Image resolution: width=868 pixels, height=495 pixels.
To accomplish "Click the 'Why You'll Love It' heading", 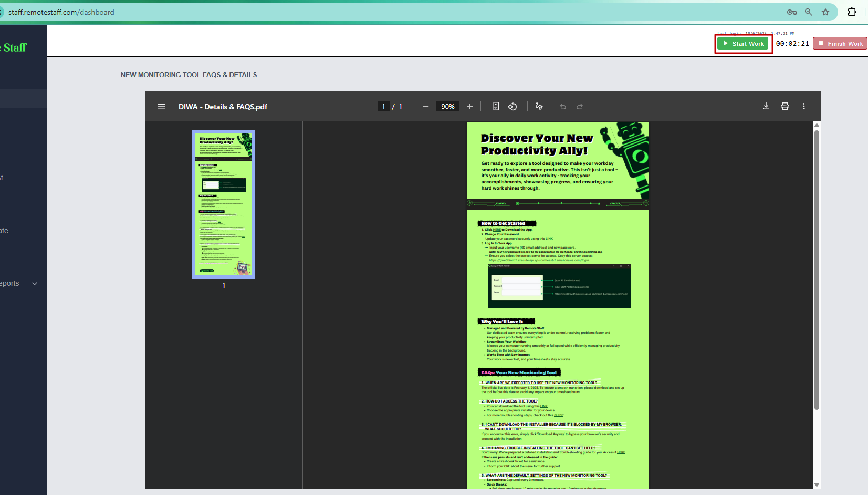I will (506, 322).
